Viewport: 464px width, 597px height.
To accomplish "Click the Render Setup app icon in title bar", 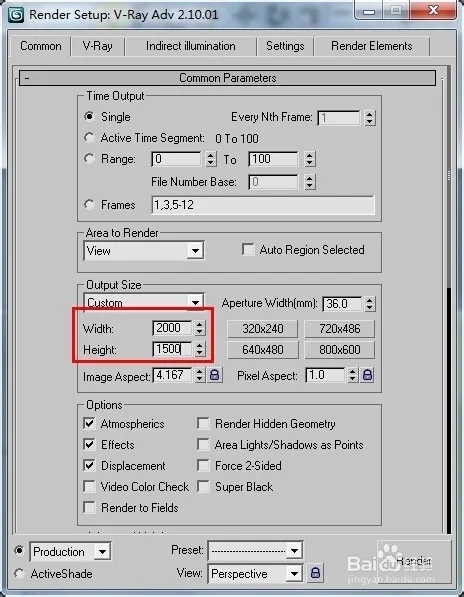I will (16, 15).
